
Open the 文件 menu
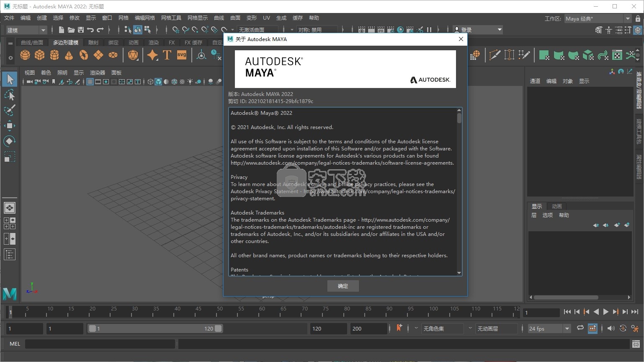(9, 18)
